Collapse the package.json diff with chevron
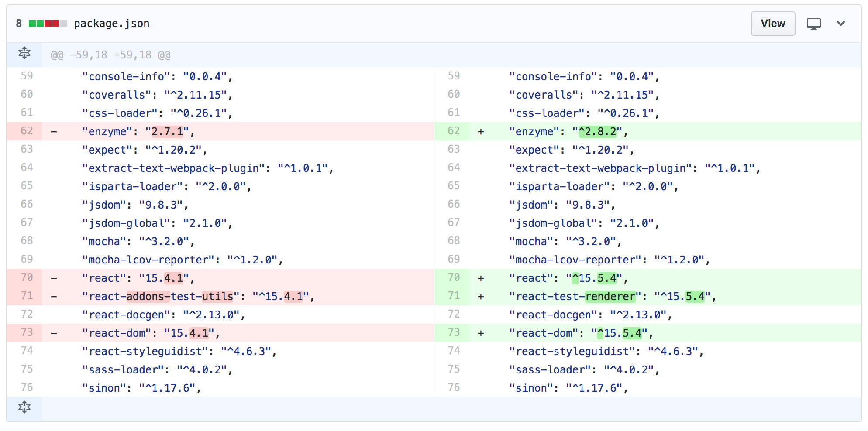Screen dimensions: 868x431 (x=841, y=24)
